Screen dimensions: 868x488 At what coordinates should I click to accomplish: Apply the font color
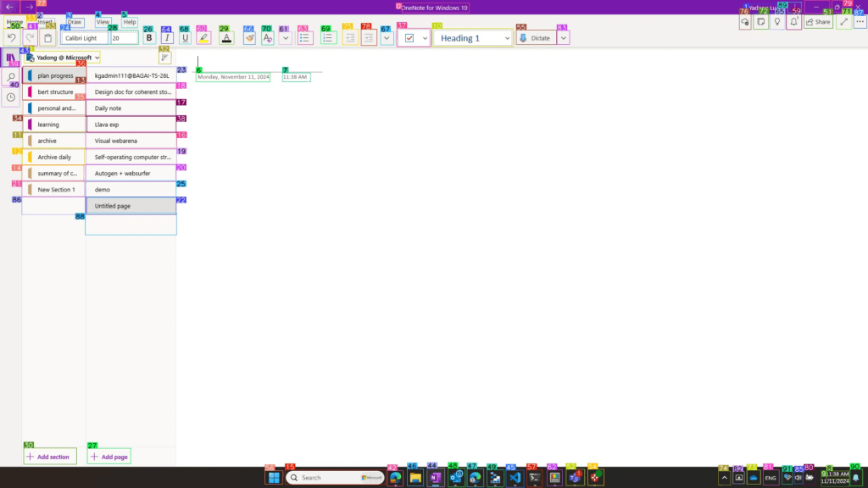226,38
